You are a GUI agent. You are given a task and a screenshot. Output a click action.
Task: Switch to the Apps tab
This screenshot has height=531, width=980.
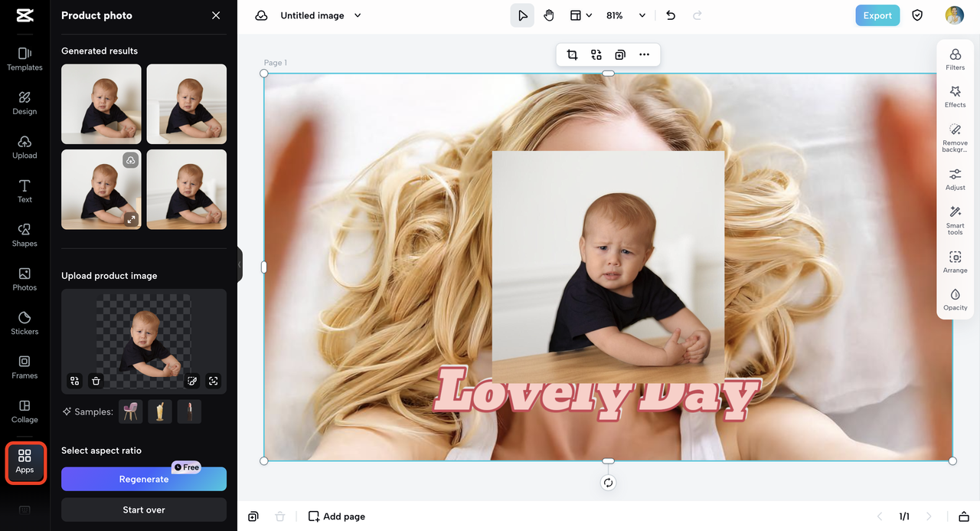24,461
